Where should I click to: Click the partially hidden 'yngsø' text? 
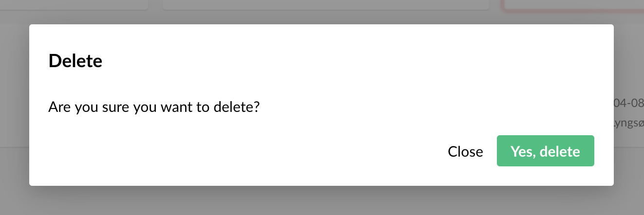pos(629,124)
